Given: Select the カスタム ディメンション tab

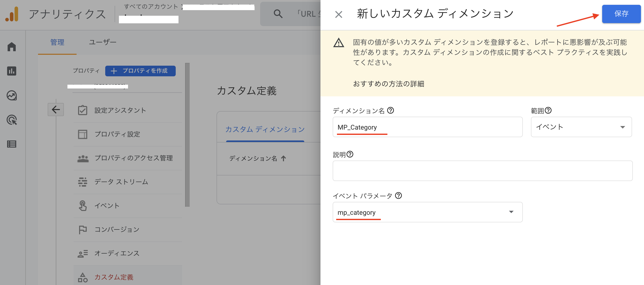Looking at the screenshot, I should coord(265,129).
